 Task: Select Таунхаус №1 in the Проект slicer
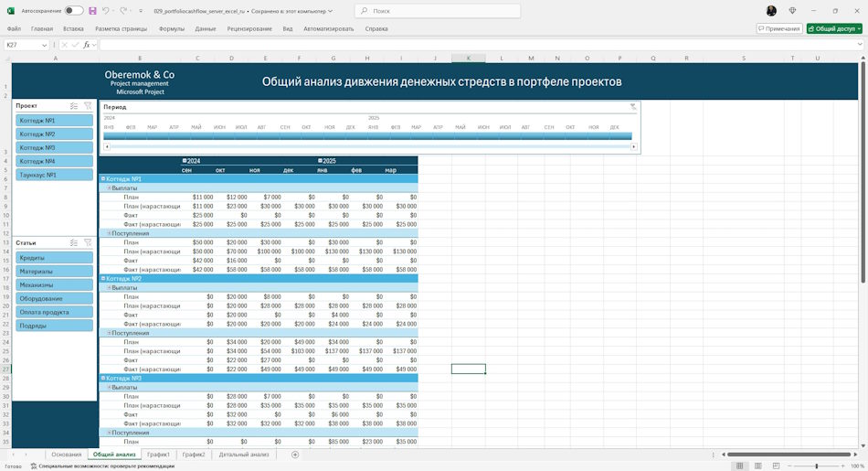click(x=54, y=175)
